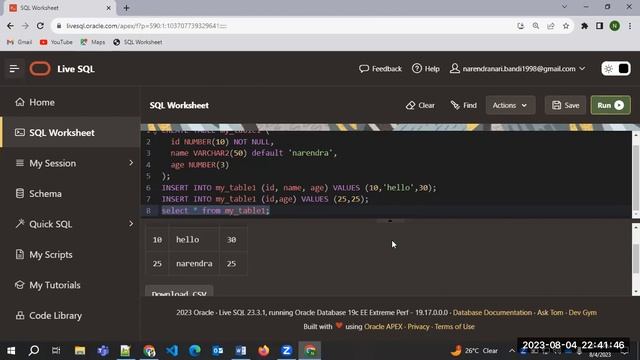Expand Quick SQL submenu chevron
Screen dimensions: 640x360
pyautogui.click(x=131, y=224)
